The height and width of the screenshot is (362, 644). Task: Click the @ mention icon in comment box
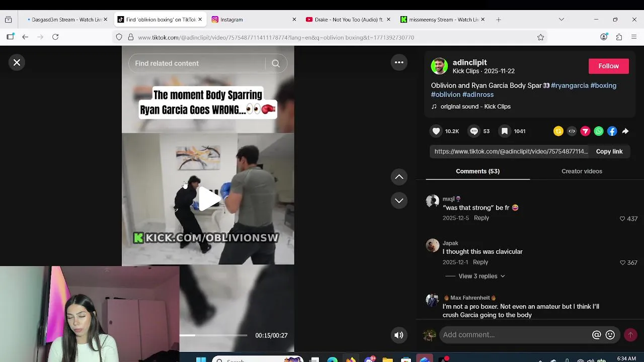tap(596, 335)
